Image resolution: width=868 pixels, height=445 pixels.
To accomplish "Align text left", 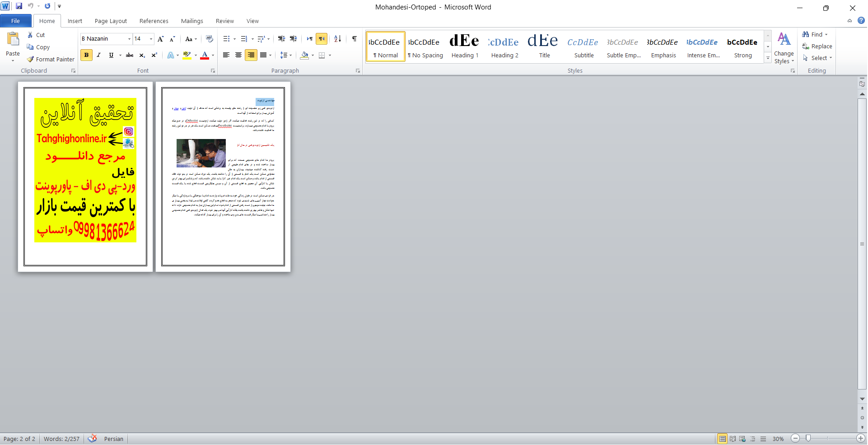I will pos(226,55).
